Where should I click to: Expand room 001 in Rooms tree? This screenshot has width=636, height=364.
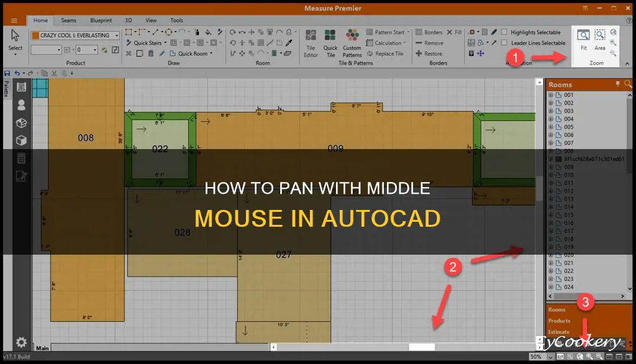pos(550,95)
